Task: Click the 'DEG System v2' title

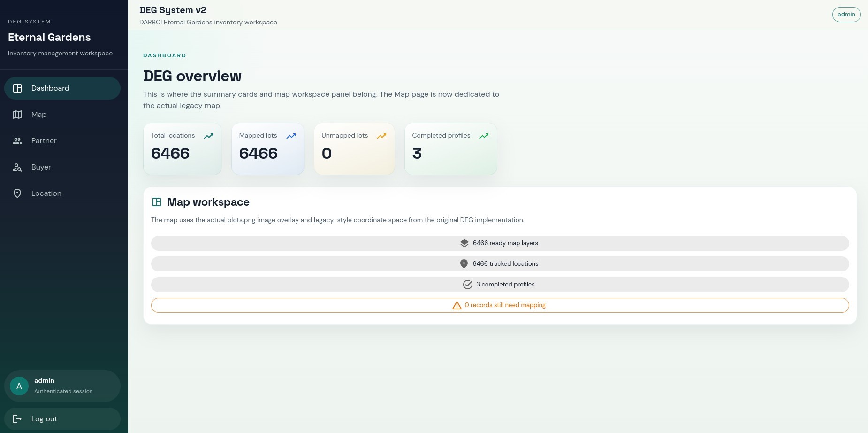Action: [x=173, y=10]
